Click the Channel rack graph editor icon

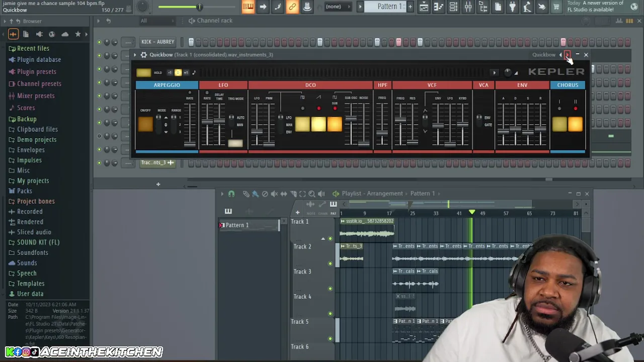click(619, 21)
